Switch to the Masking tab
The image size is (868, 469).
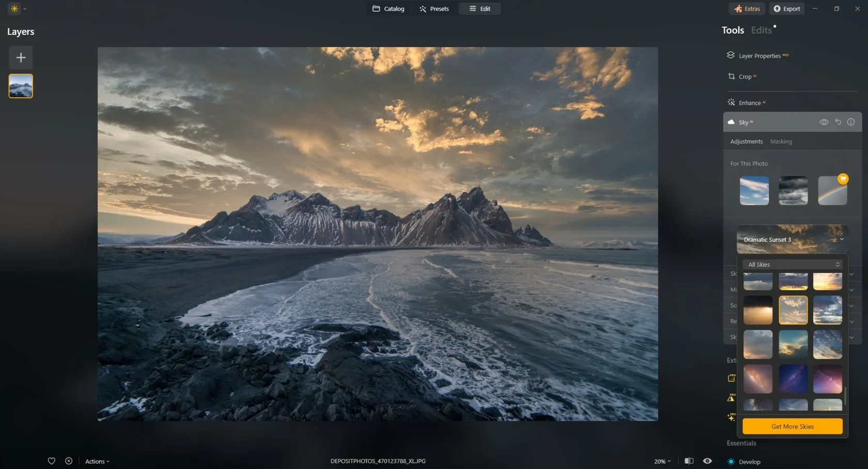[x=781, y=141]
